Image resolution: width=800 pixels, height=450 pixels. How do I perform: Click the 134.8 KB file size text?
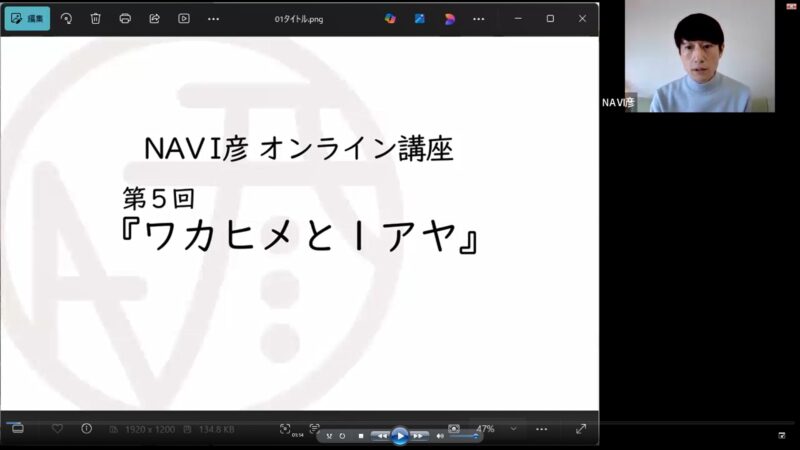(x=216, y=430)
